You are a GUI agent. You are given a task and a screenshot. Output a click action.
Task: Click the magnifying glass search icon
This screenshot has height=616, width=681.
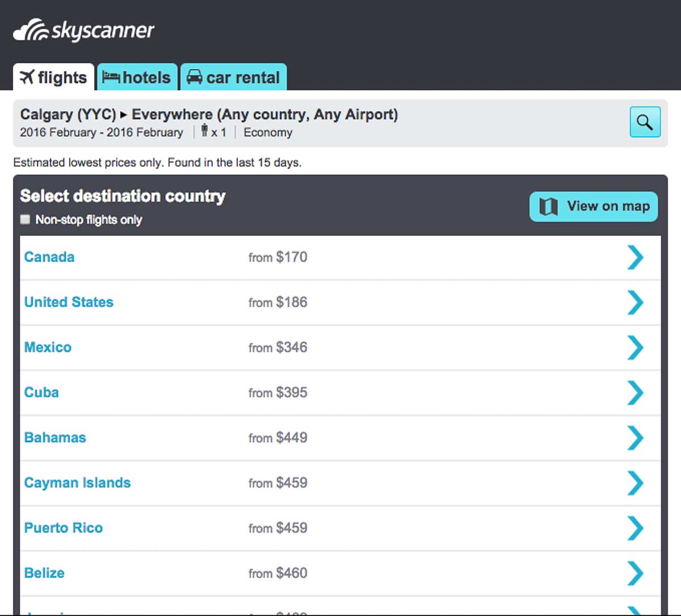point(645,121)
